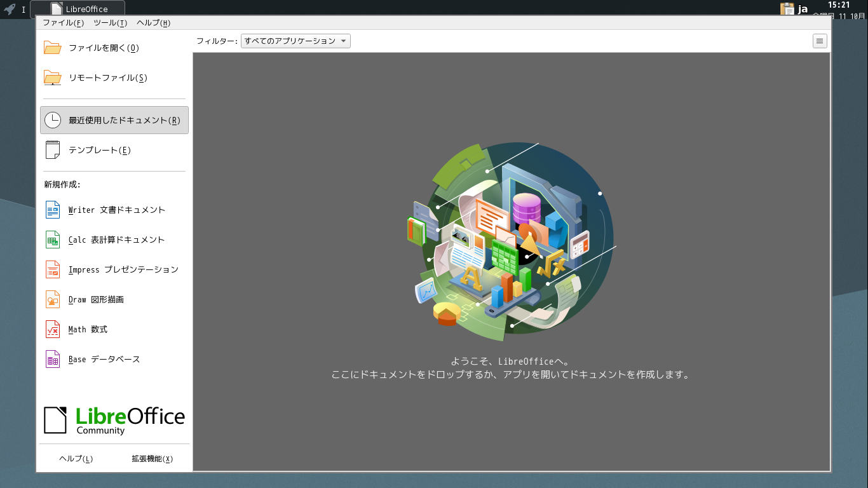
Task: Click the Math formula icon
Action: (x=52, y=329)
